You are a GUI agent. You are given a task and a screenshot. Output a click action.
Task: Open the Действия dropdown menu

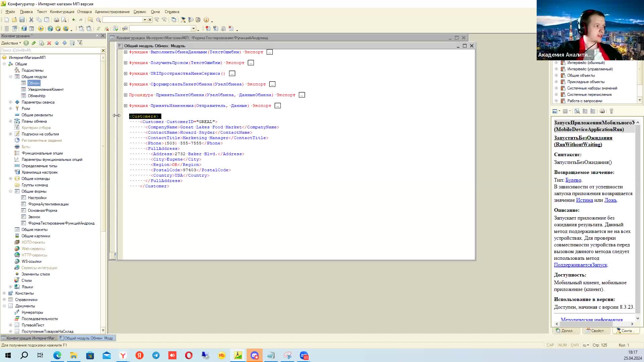[x=11, y=43]
